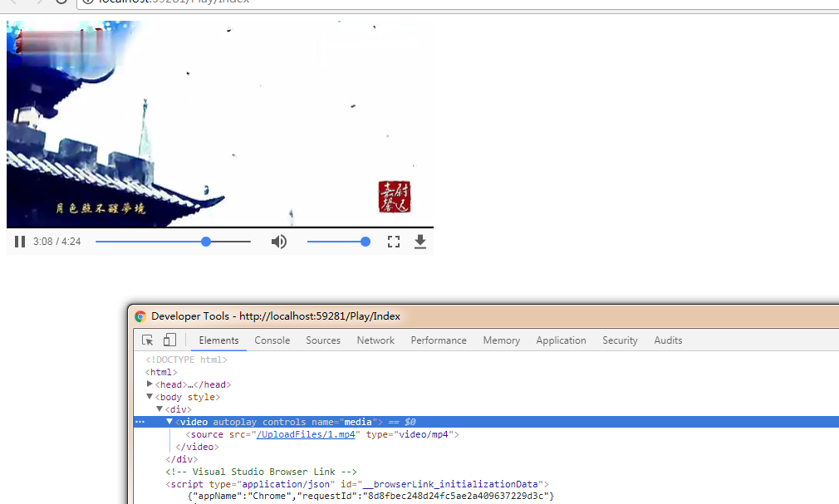The width and height of the screenshot is (839, 504).
Task: Collapse the video element node
Action: pyautogui.click(x=169, y=422)
